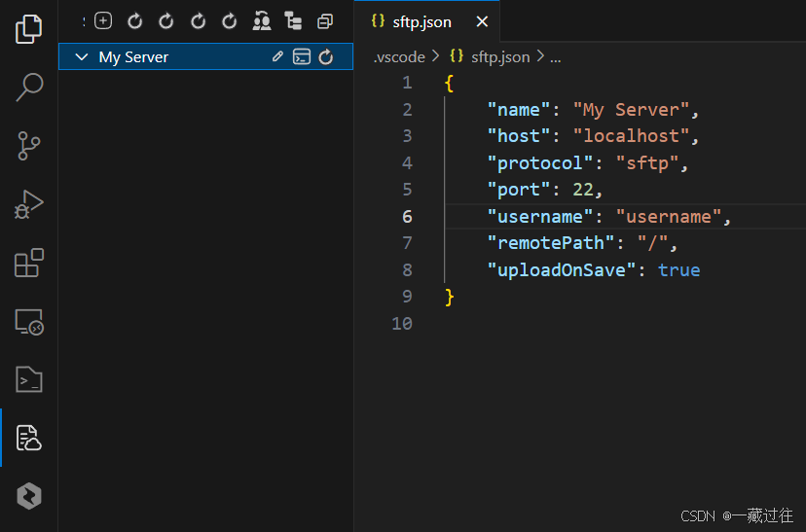Collapse the My Server tree chevron

[82, 56]
